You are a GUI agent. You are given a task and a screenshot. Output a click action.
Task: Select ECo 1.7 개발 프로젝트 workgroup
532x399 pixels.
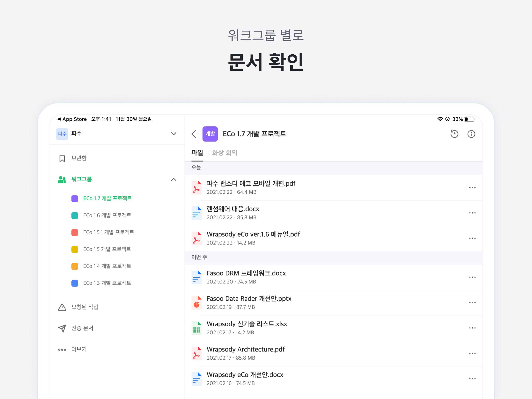click(x=107, y=199)
